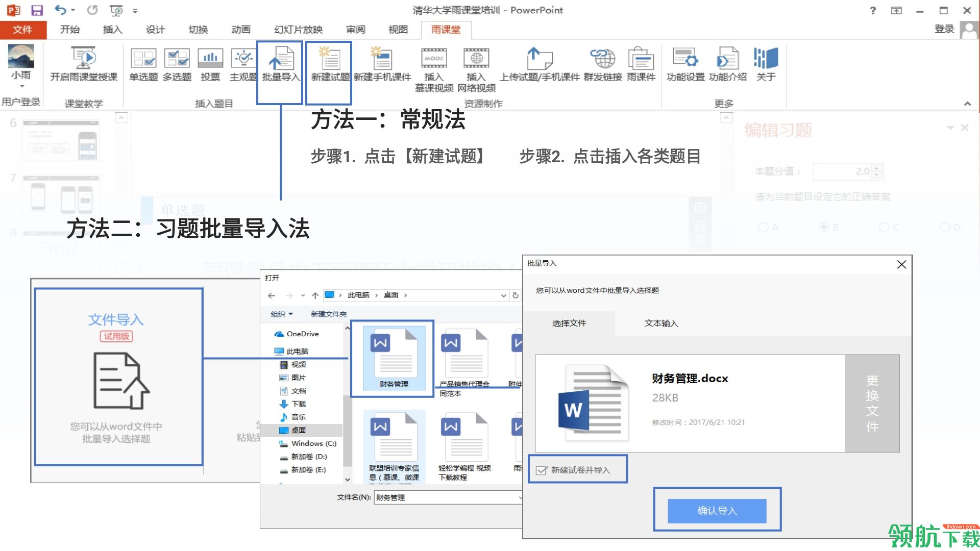Toggle 新建试卷并导入 checkbox
Screen dimensions: 980x551
click(x=542, y=470)
